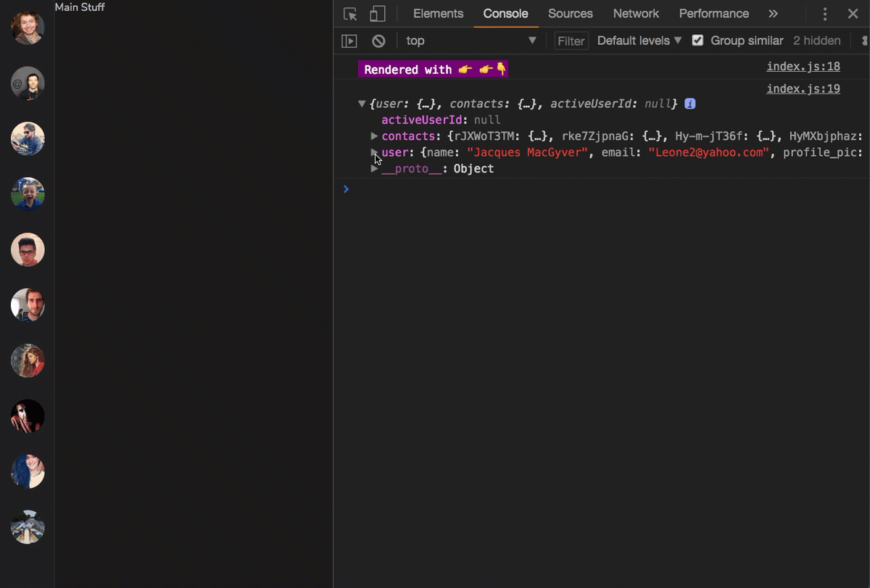This screenshot has width=870, height=588.
Task: Select the ninth contact avatar with blue hair
Action: click(28, 471)
